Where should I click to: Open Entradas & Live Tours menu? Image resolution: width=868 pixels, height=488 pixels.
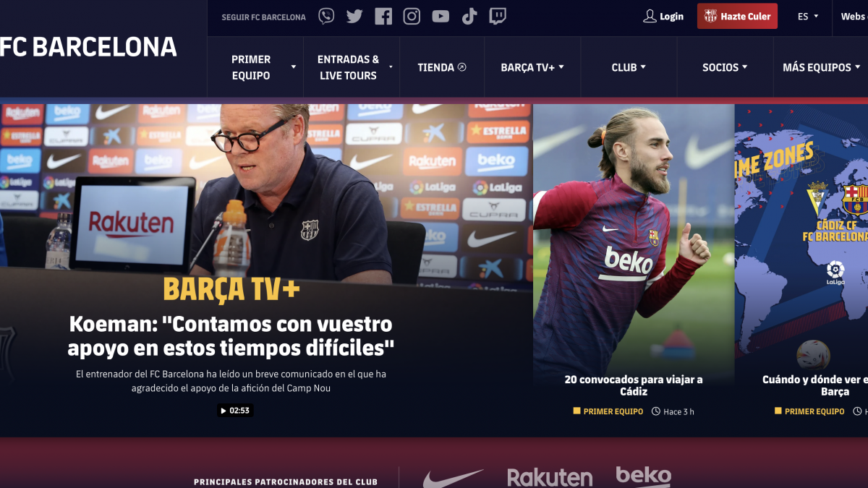point(354,67)
